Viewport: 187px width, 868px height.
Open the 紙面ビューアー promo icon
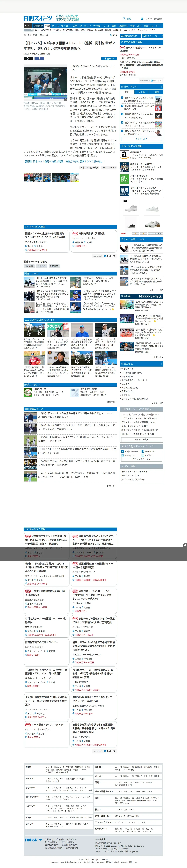click(124, 167)
